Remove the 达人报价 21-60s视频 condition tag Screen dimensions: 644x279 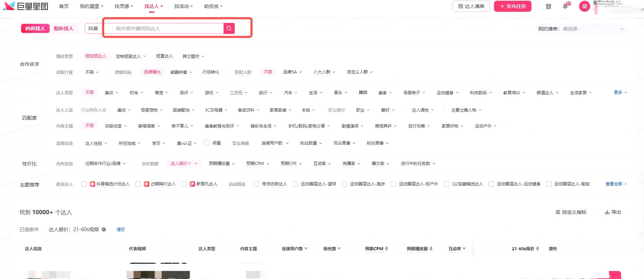104,229
